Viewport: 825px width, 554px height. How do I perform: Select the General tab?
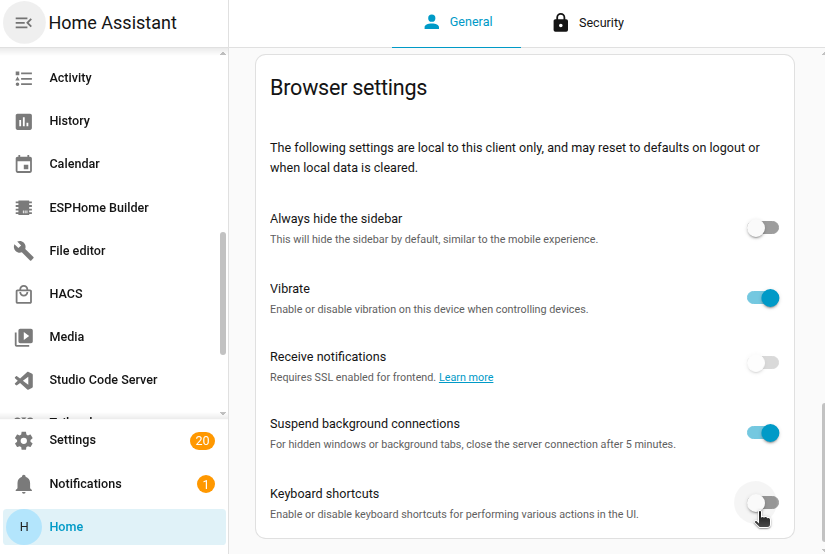tap(457, 22)
